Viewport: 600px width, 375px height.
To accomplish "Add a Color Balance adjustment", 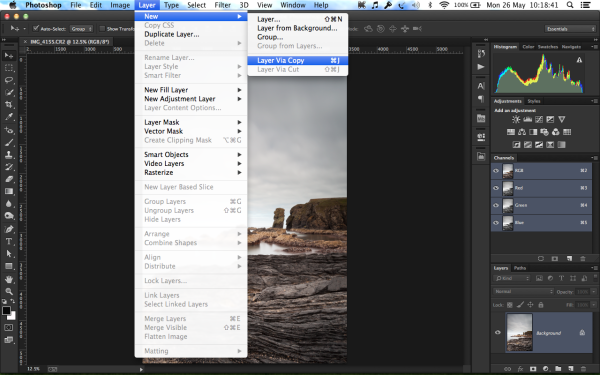I will click(x=522, y=132).
